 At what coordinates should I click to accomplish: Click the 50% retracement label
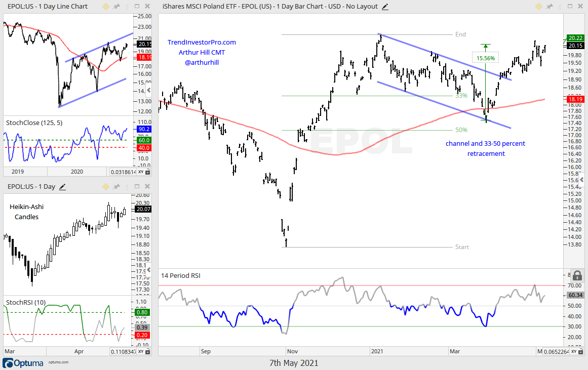click(x=461, y=130)
